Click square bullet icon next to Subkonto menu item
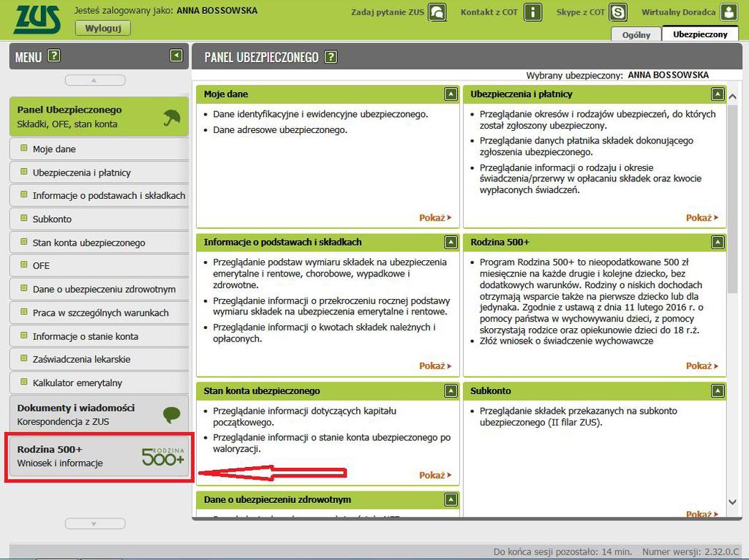 (x=23, y=218)
